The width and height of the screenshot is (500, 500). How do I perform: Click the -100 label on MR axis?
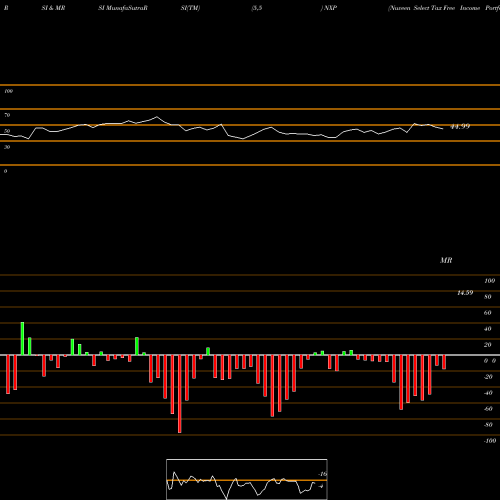click(x=490, y=441)
